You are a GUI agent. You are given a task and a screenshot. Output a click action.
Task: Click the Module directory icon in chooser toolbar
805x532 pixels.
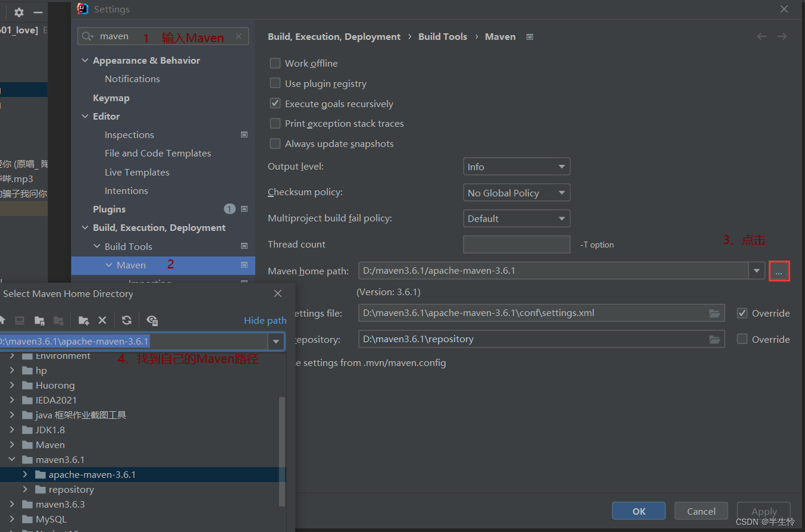point(58,320)
